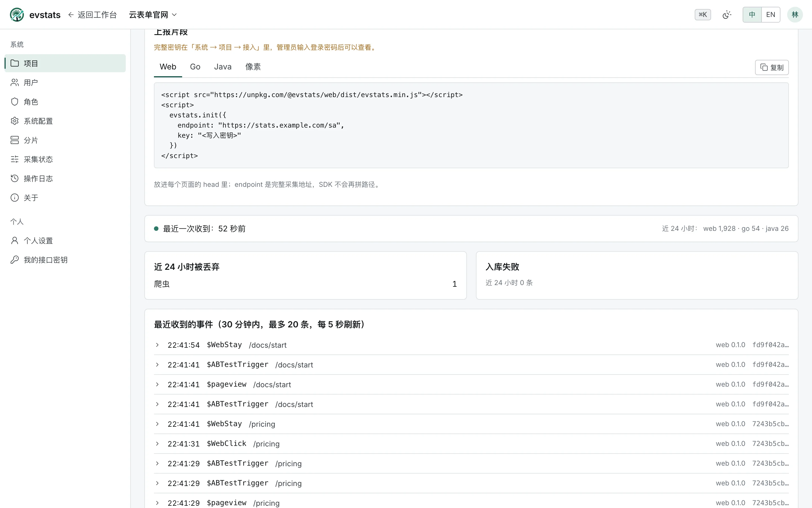Viewport: 812px width, 508px height.
Task: Click the gear icon for 系统配置
Action: click(x=14, y=121)
